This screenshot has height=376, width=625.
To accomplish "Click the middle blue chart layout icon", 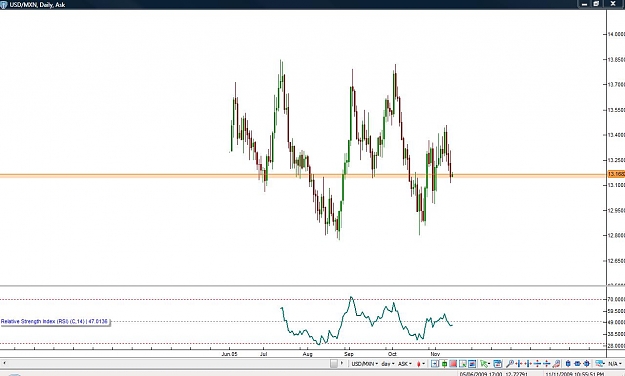I will [577, 364].
